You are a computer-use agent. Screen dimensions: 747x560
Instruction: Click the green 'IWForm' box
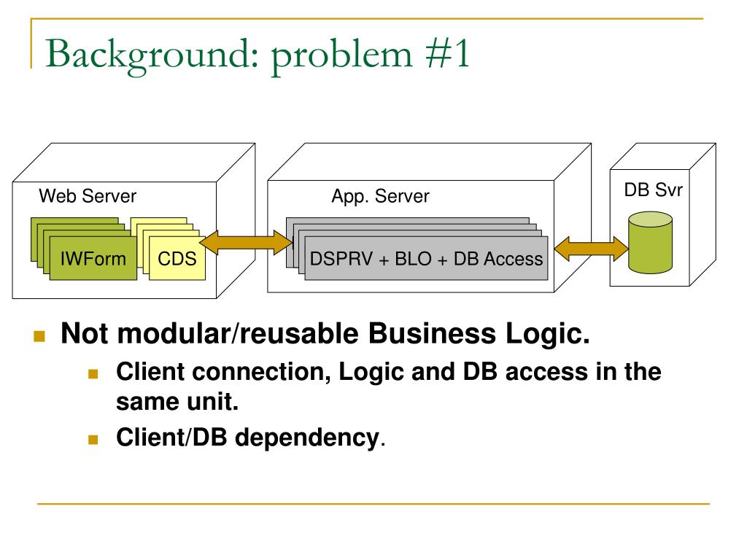point(93,259)
